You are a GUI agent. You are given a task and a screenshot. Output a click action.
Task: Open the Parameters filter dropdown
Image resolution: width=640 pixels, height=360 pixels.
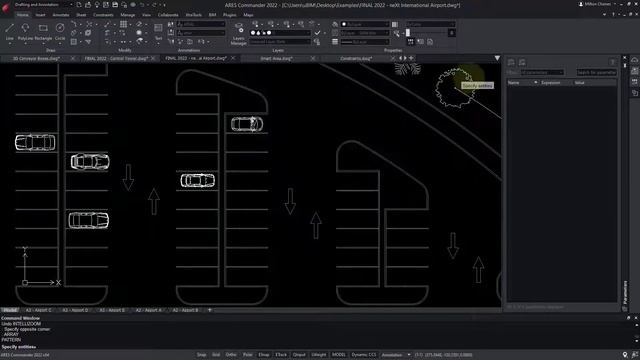coord(542,72)
